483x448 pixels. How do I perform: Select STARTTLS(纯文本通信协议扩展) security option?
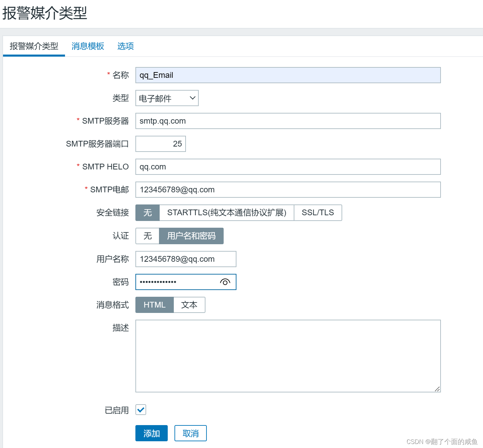227,213
